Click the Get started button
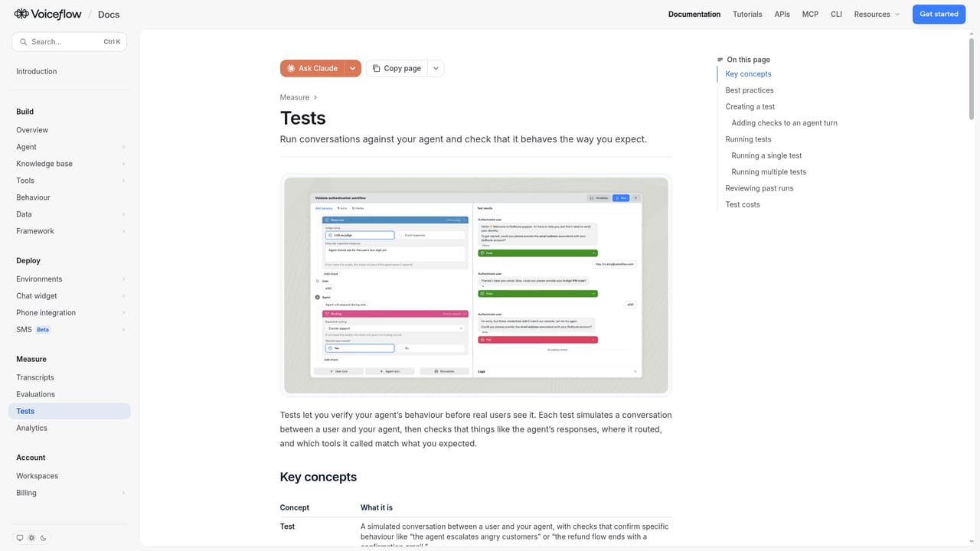The image size is (980, 551). coord(939,14)
